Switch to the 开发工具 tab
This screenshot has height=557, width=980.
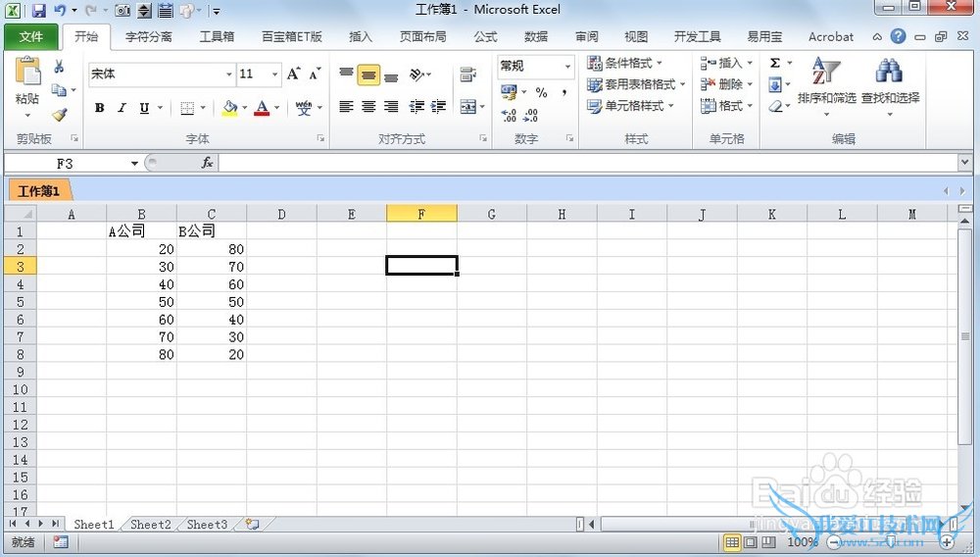coord(698,37)
